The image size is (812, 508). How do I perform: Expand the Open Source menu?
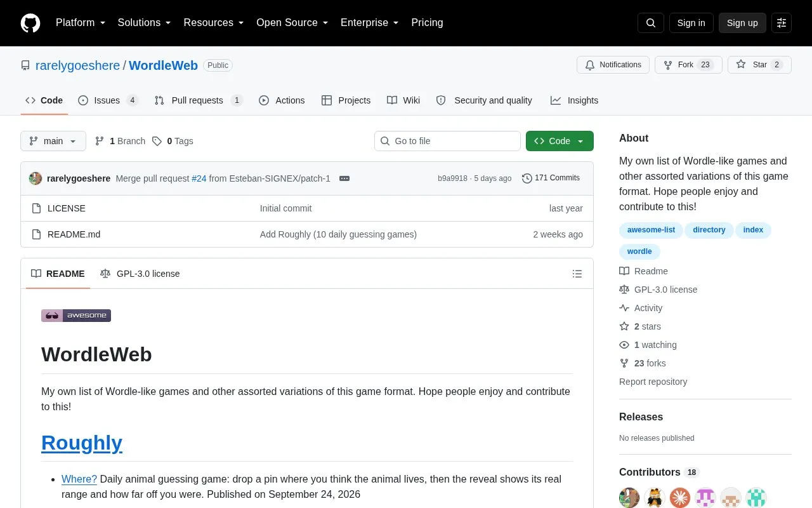coord(292,23)
